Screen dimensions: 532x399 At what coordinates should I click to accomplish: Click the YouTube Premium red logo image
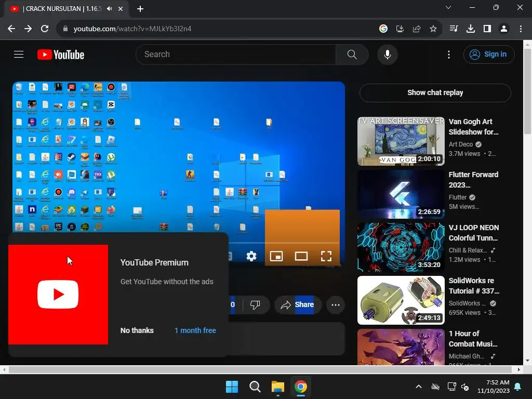(58, 294)
